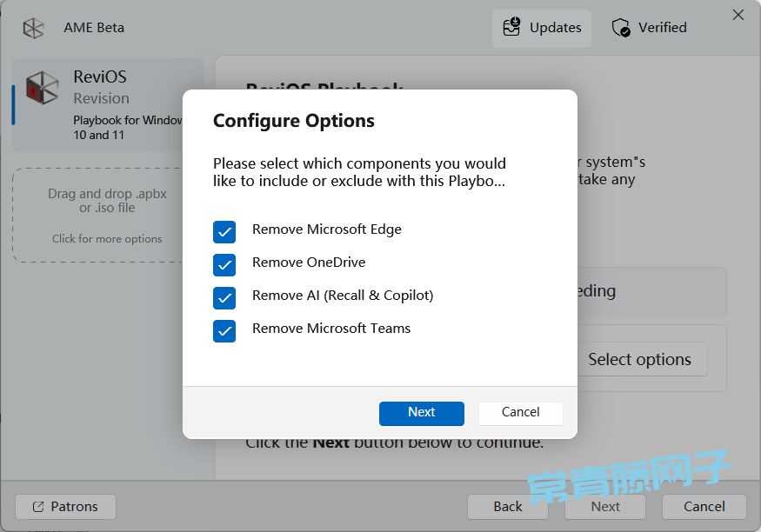Open the Patrons link button
The image size is (761, 532).
(65, 507)
